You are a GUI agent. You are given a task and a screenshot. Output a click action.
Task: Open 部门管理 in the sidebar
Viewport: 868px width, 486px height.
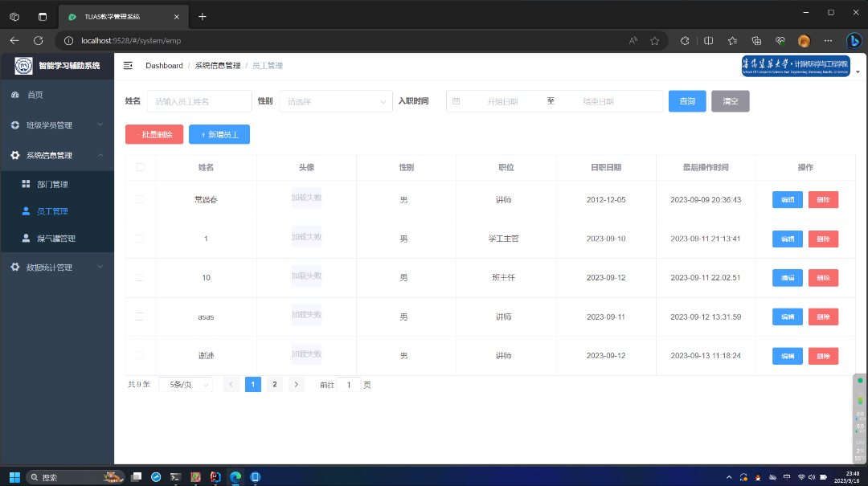(52, 185)
